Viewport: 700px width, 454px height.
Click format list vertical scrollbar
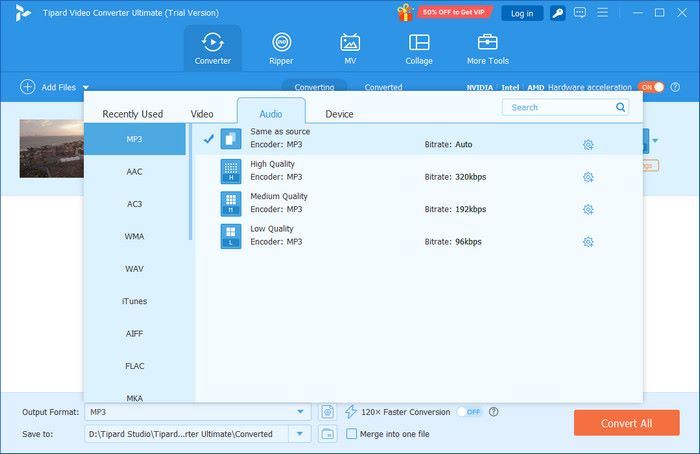pos(191,182)
